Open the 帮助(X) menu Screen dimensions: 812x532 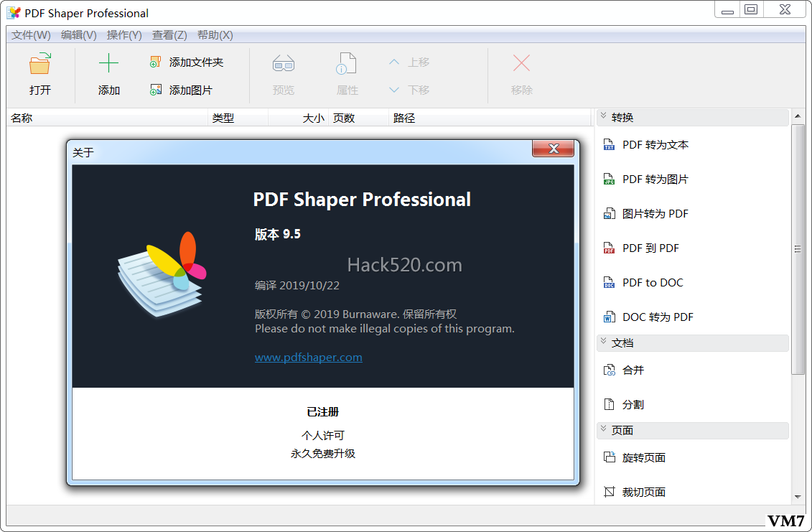[215, 34]
